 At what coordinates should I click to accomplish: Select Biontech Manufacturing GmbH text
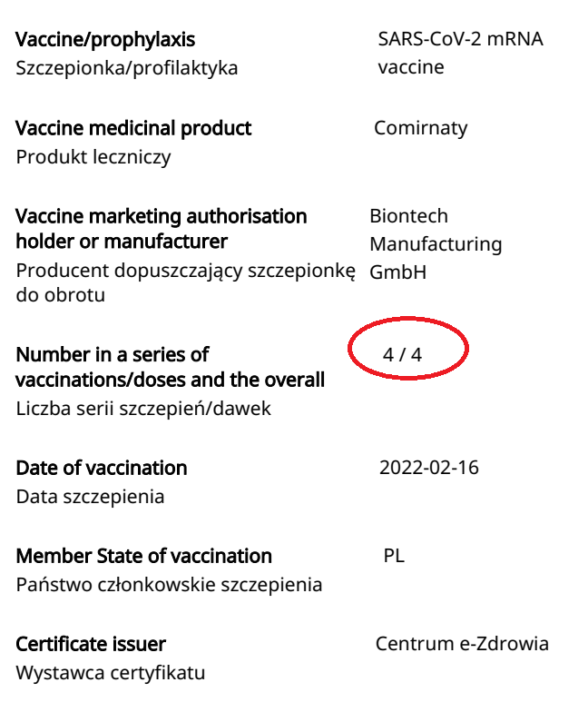point(436,243)
